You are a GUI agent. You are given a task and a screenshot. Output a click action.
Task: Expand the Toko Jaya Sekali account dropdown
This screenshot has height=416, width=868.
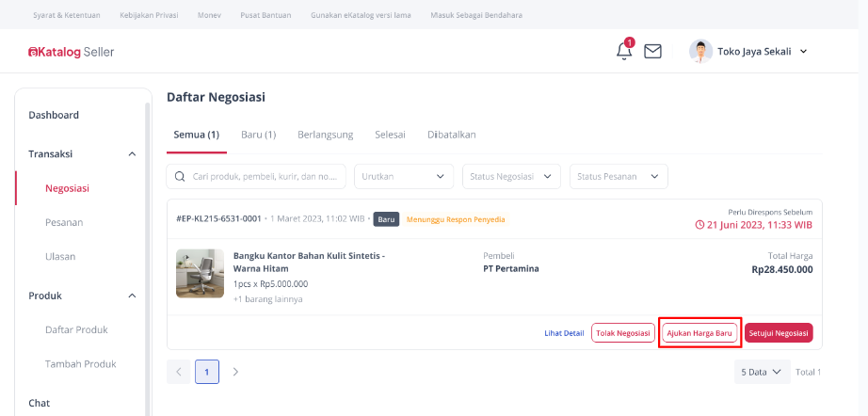804,52
